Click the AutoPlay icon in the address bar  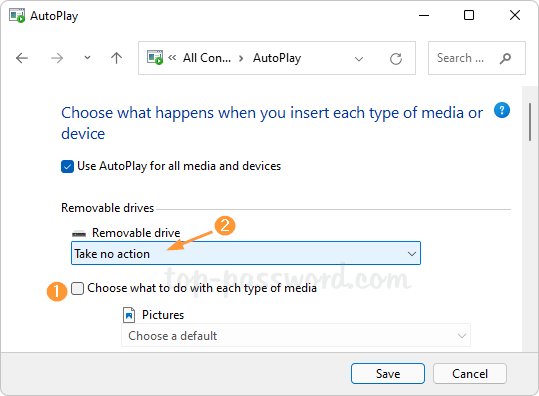pos(155,58)
